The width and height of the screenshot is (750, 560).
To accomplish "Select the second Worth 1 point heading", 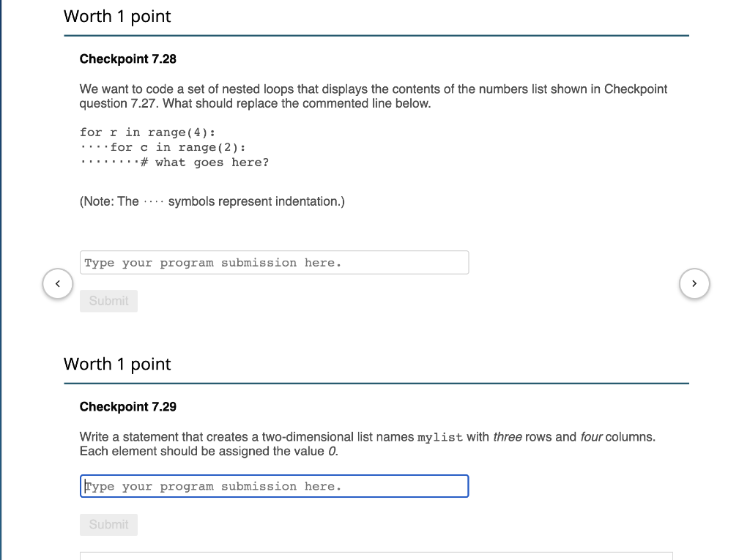I will (117, 364).
